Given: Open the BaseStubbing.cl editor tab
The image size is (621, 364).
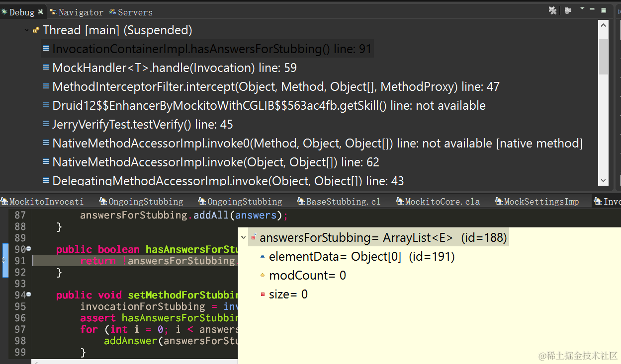Looking at the screenshot, I should (x=339, y=201).
